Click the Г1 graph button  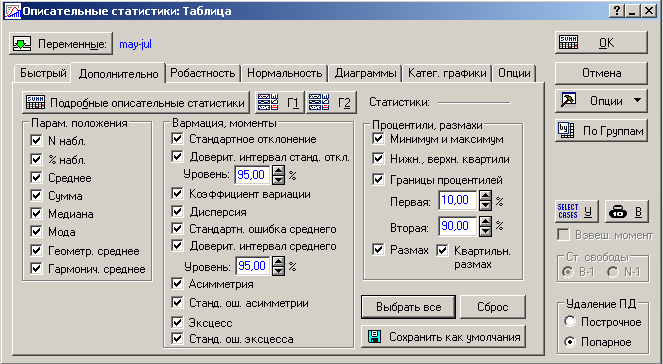point(280,103)
